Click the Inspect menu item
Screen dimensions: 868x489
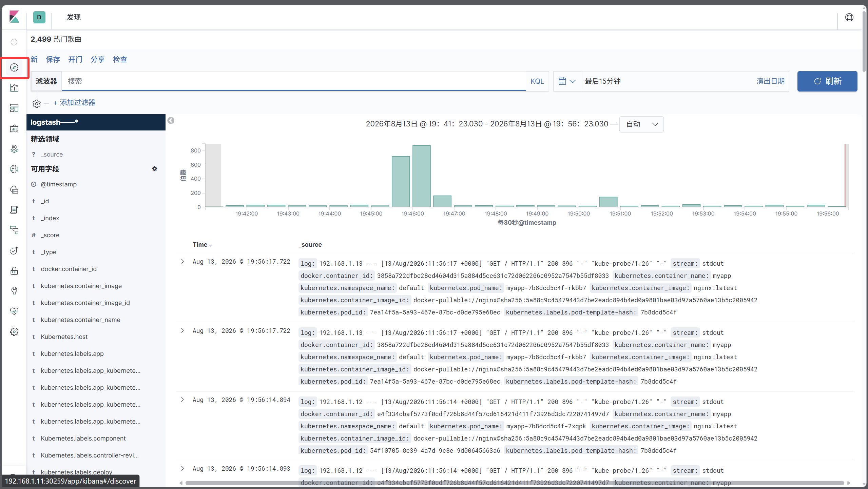coord(120,60)
